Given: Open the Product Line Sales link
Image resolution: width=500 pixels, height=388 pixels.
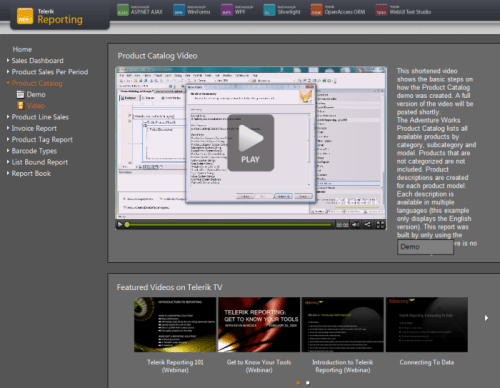Looking at the screenshot, I should click(40, 117).
